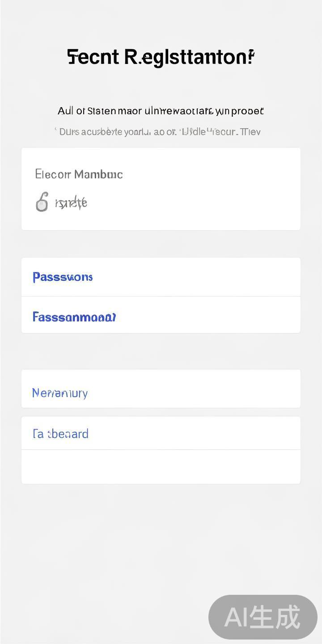This screenshot has height=644, width=322.
Task: Click the padlock icon under Elecorr Mambuc
Action: [42, 202]
